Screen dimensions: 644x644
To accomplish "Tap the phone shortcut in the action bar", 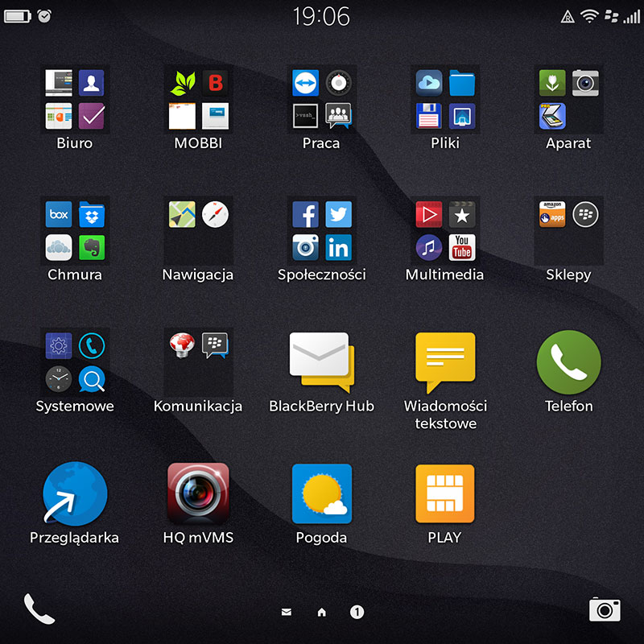I will [39, 609].
